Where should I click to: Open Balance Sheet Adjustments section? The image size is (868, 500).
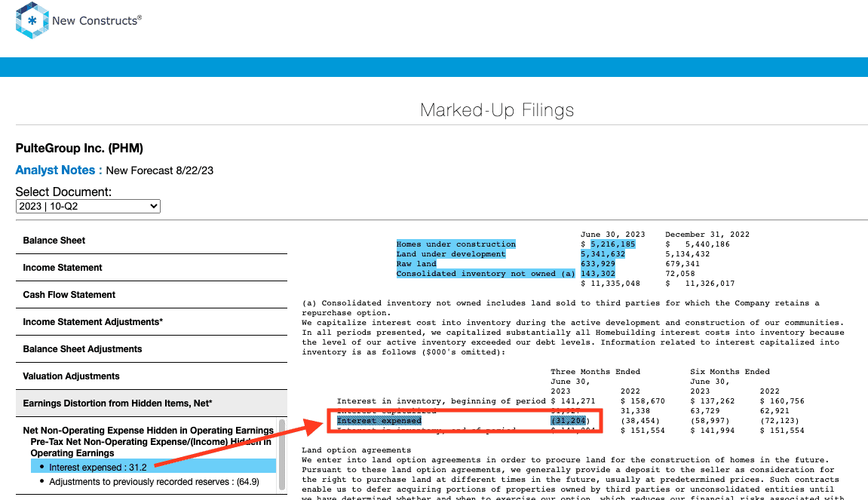pyautogui.click(x=151, y=349)
